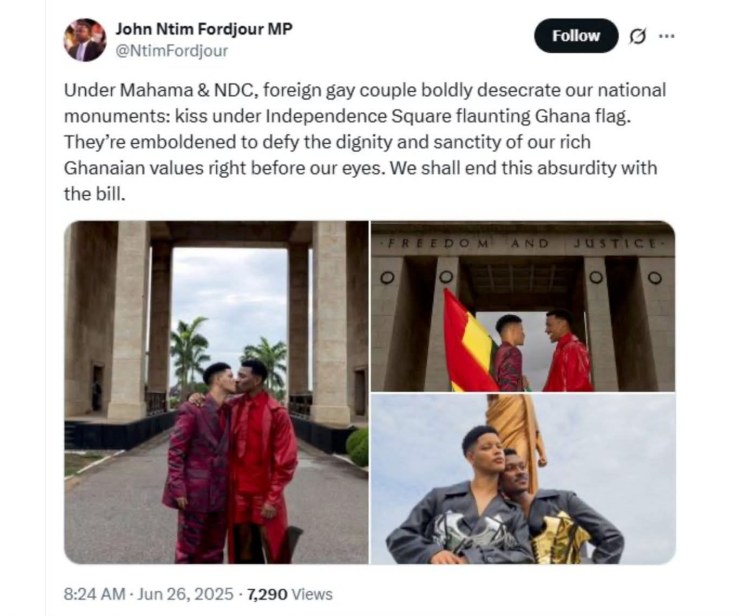Viewport: 740px width, 616px height.
Task: Open the photo with golden statue
Action: (x=523, y=479)
